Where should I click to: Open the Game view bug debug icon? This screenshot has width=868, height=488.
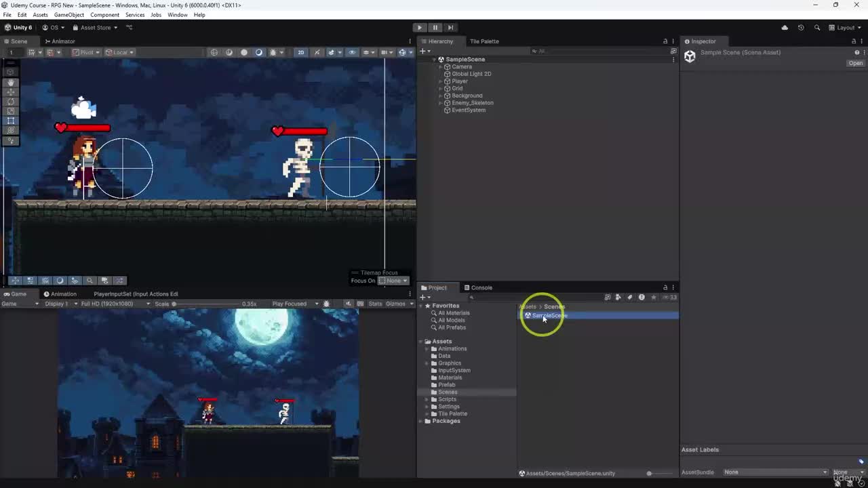click(x=326, y=304)
